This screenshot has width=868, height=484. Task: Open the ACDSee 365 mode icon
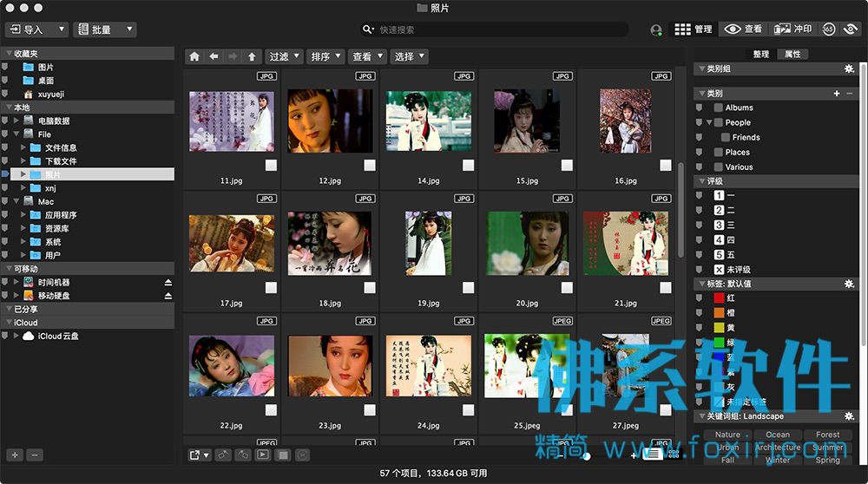[x=828, y=29]
